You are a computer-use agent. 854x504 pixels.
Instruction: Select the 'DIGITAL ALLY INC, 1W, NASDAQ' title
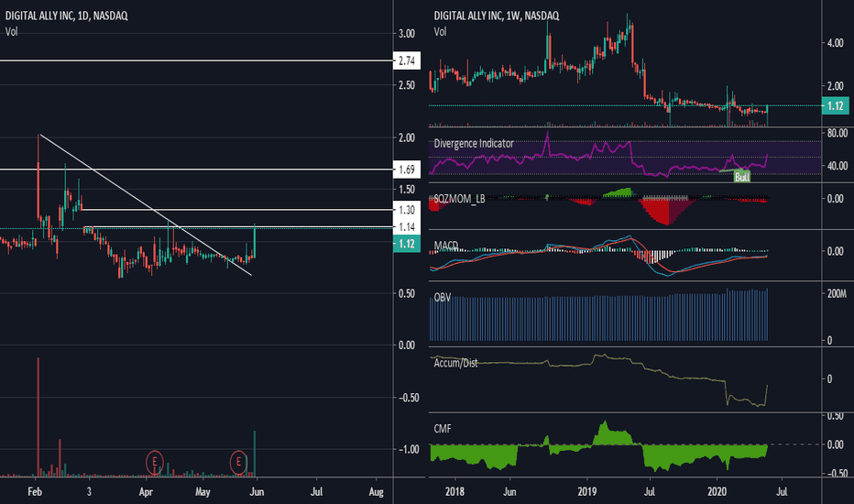[496, 16]
